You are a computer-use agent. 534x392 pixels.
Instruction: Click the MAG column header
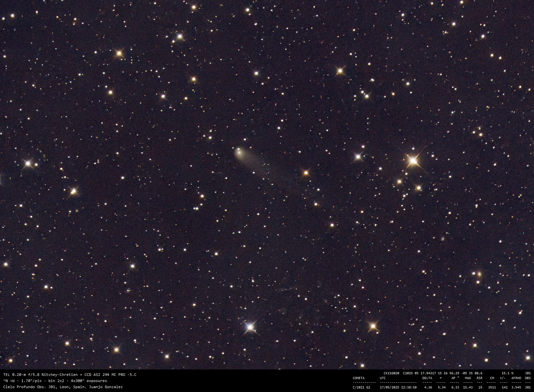tap(468, 378)
